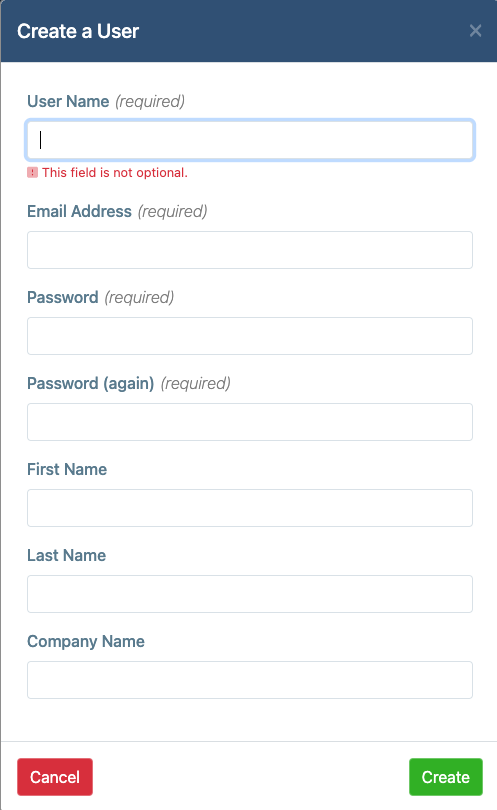Image resolution: width=497 pixels, height=810 pixels.
Task: Focus the User Name input field
Action: [x=250, y=140]
